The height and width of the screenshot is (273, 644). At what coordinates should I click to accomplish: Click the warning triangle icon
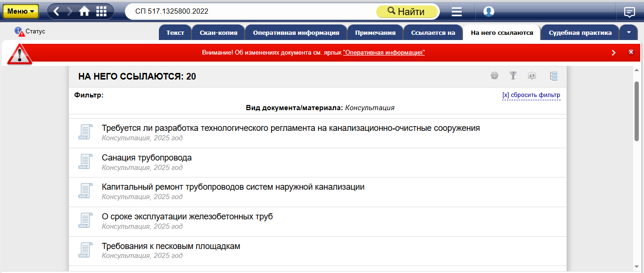[19, 54]
